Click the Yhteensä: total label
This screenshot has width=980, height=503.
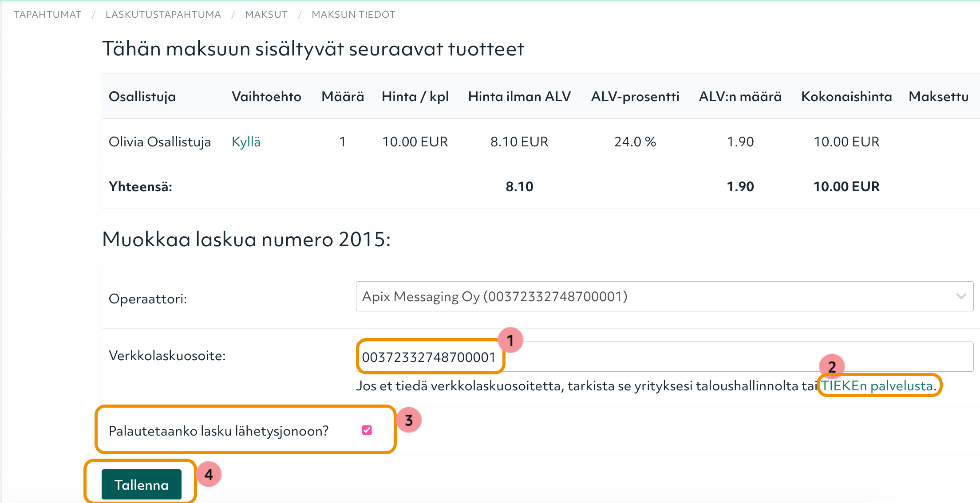click(x=140, y=187)
